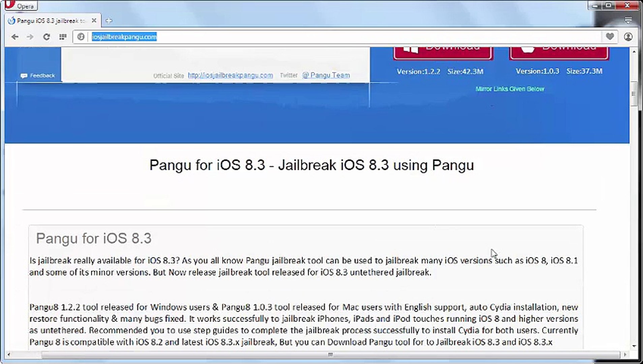643x364 pixels.
Task: Open the Speed Dial grid icon
Action: coord(63,37)
